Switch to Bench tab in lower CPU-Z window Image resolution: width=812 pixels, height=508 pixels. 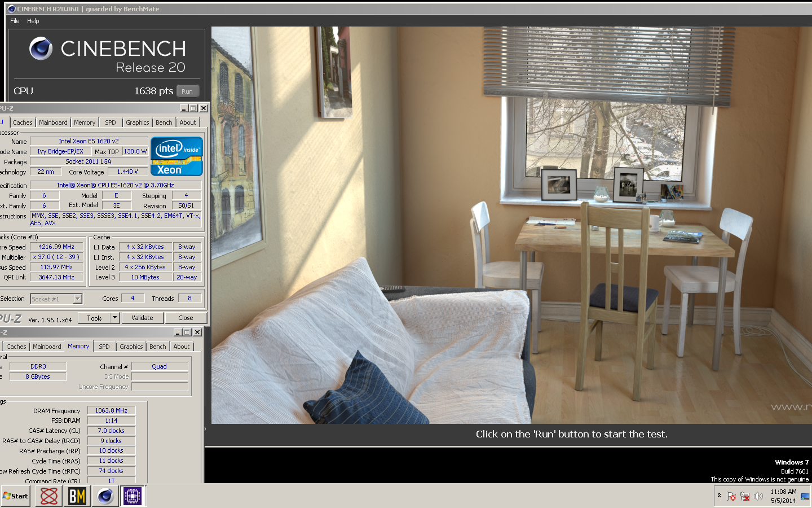pos(158,347)
